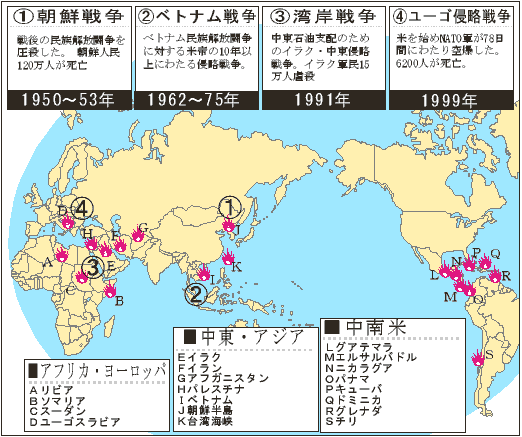Click the flame icon on Yugoslavia labeled D

click(x=68, y=221)
